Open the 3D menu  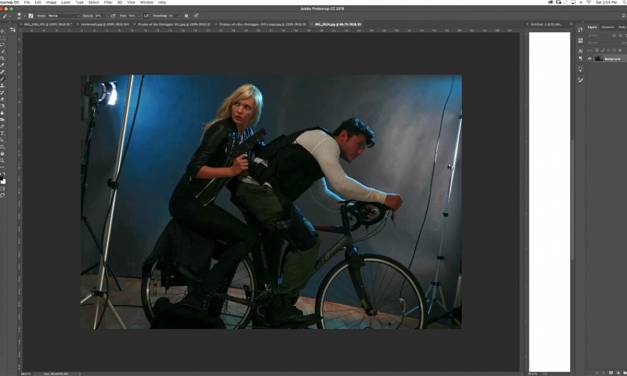120,2
